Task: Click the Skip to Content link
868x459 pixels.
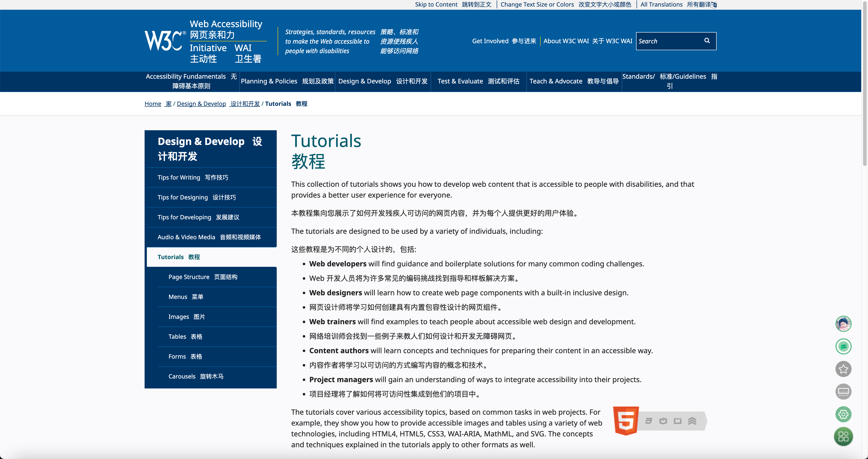Action: (453, 4)
